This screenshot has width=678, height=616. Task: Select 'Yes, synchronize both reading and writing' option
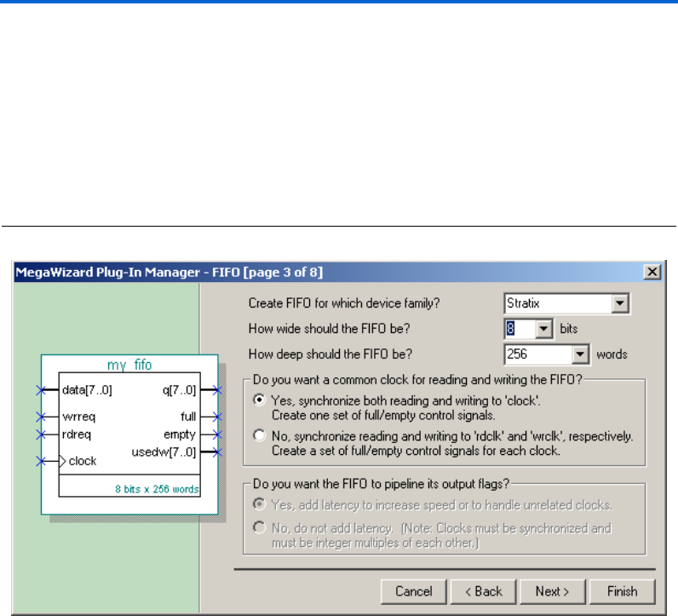coord(259,400)
